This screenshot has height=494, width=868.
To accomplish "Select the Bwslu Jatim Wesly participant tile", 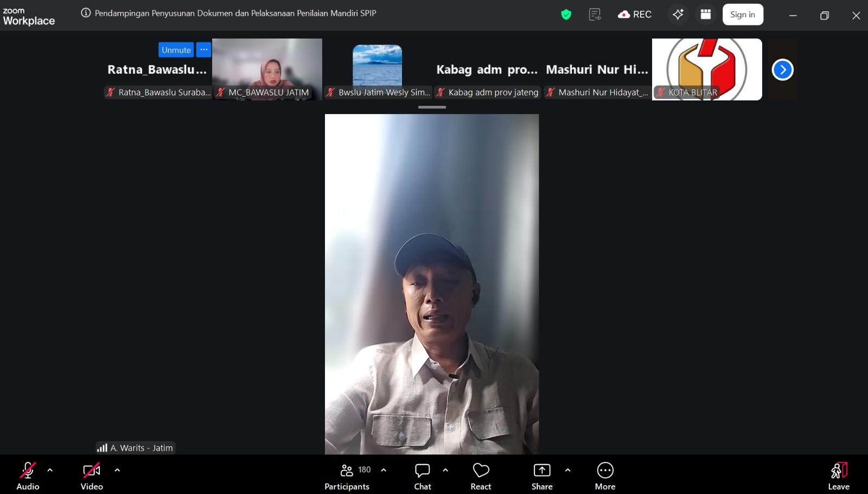I will [377, 69].
